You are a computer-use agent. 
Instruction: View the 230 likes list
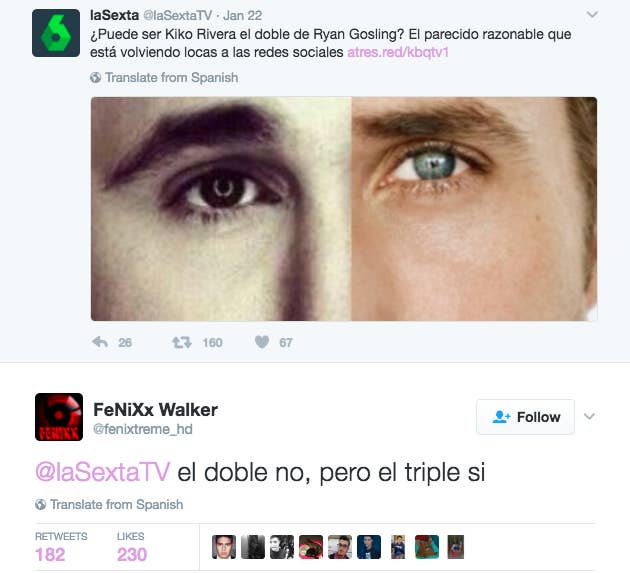[x=132, y=547]
